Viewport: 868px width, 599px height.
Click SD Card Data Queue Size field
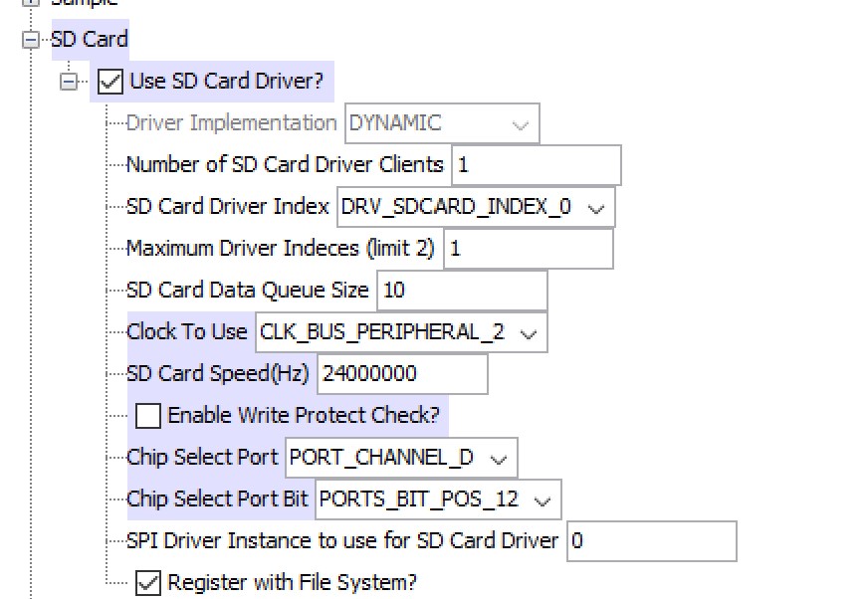(x=462, y=291)
